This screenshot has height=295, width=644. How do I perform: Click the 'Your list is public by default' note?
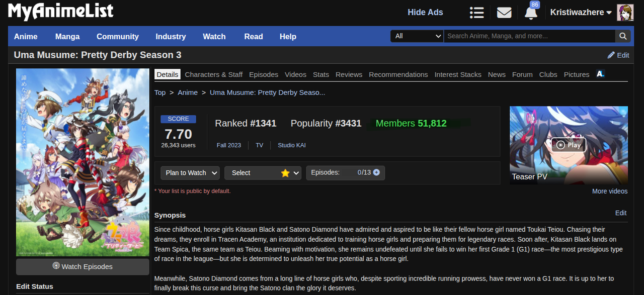tap(193, 191)
